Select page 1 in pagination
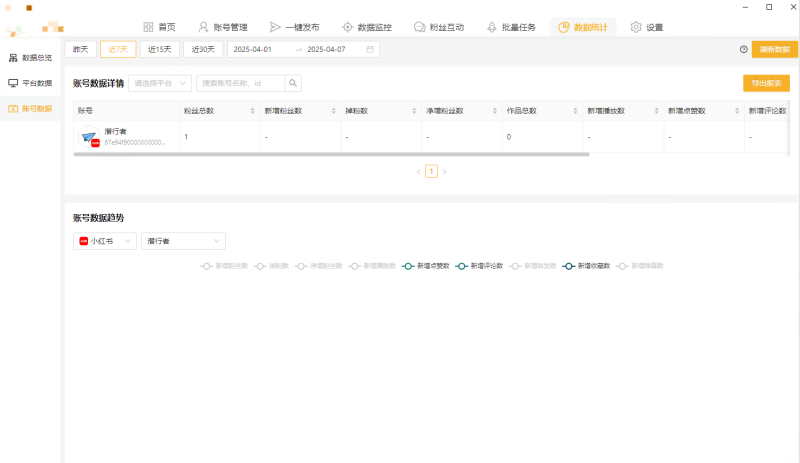Screen dimensions: 800x463 tap(431, 172)
